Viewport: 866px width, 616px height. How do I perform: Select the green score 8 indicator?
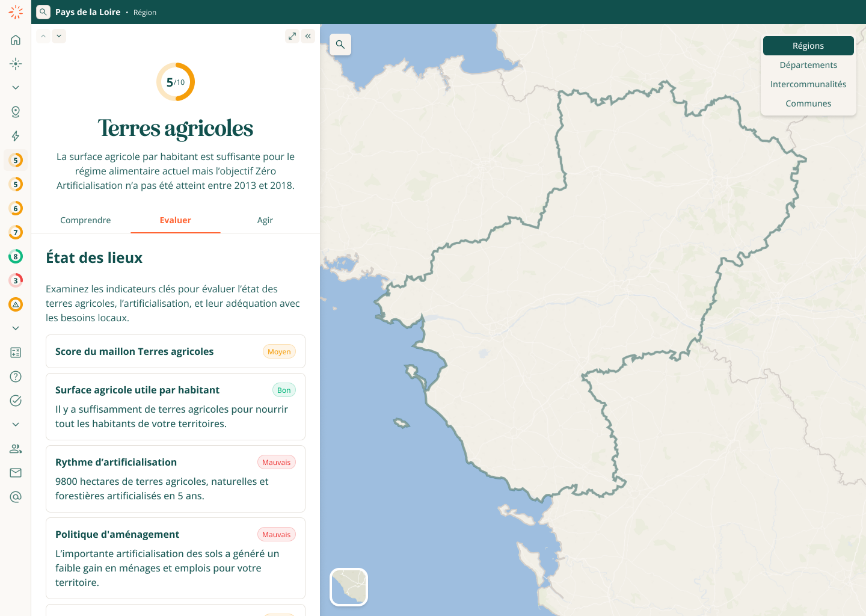coord(16,256)
